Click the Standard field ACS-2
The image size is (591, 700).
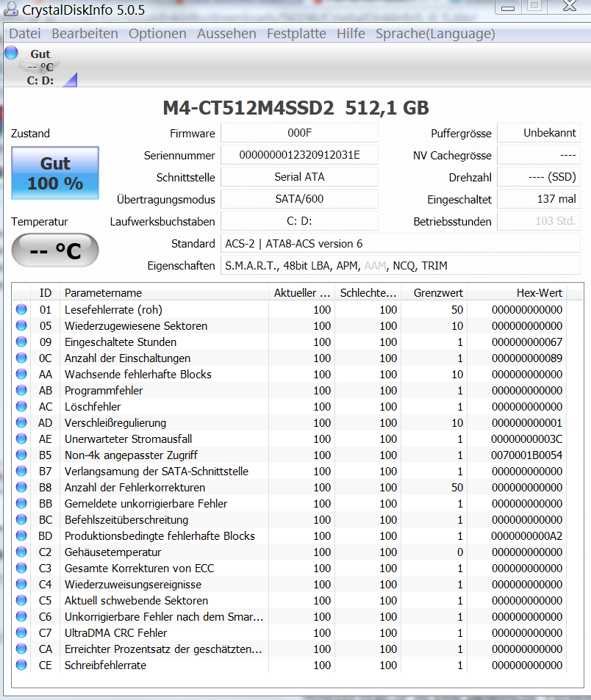401,244
